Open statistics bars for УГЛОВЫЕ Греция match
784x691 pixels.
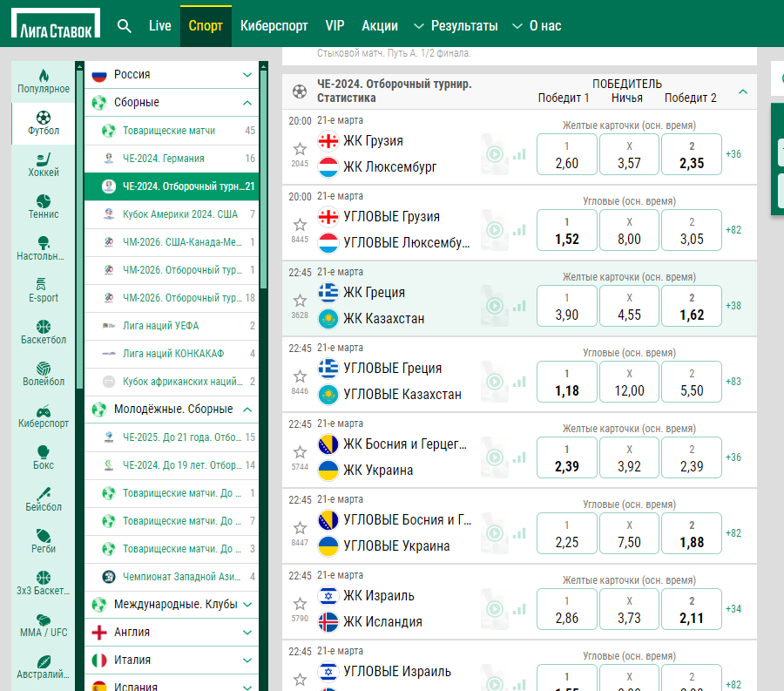coord(519,382)
